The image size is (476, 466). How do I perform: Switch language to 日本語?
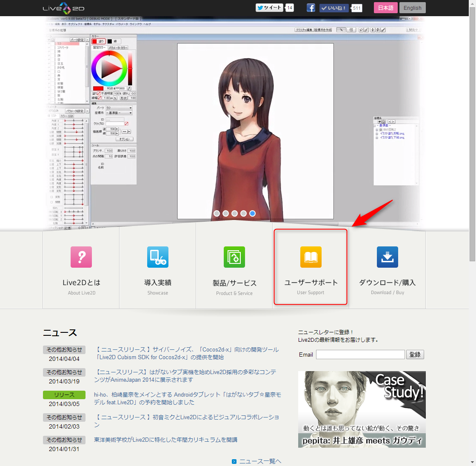coord(385,8)
